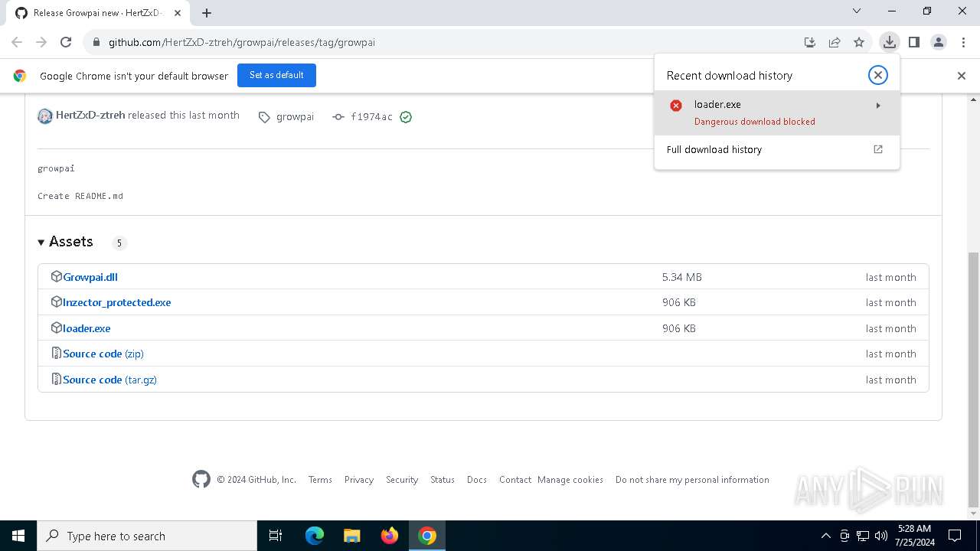This screenshot has width=980, height=551.
Task: Expand loader.exe download options arrow
Action: [x=878, y=106]
